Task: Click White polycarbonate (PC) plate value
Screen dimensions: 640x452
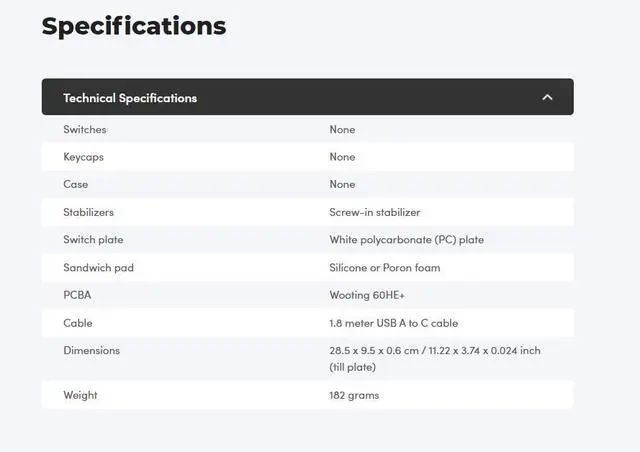Action: tap(407, 240)
